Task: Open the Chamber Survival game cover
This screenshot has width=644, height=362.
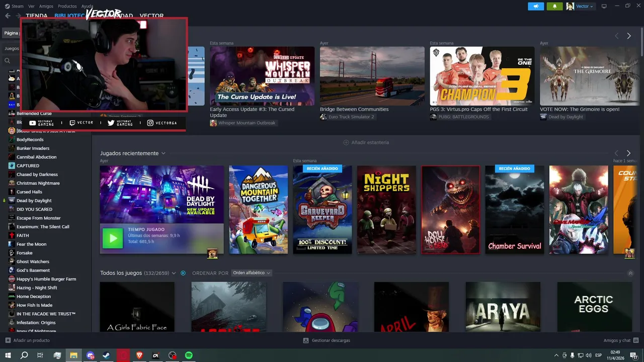Action: 515,210
